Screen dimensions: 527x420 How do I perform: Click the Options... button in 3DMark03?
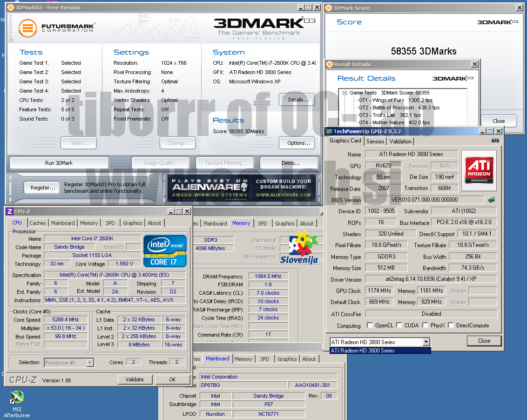(x=297, y=143)
